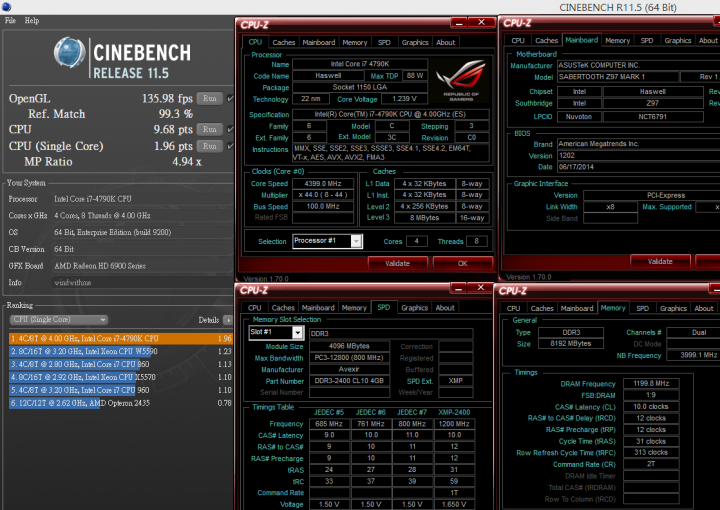Select ranking row AMD Opteron 2435

click(x=121, y=403)
